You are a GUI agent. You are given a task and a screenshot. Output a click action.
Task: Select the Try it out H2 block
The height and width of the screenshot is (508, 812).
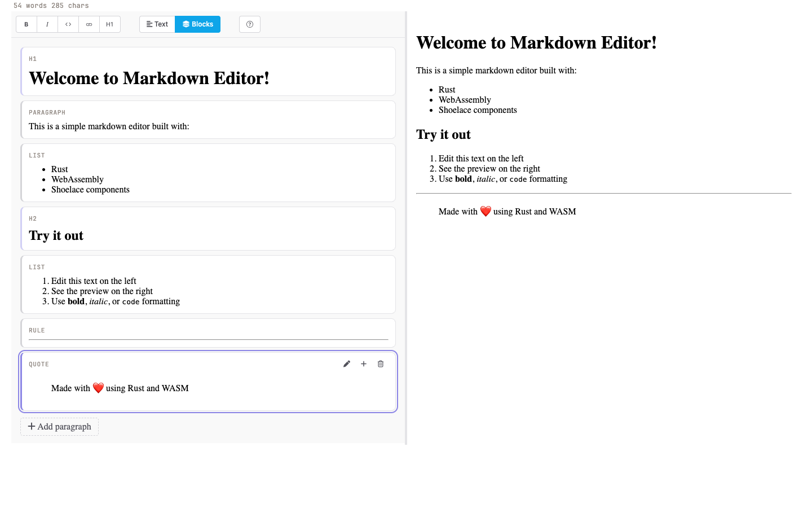tap(208, 229)
